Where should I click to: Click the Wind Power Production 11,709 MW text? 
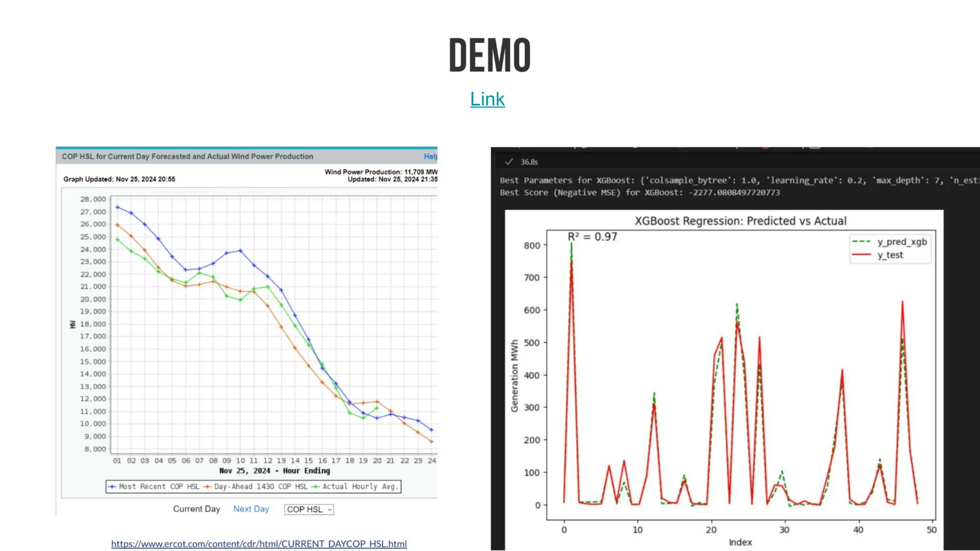point(381,172)
